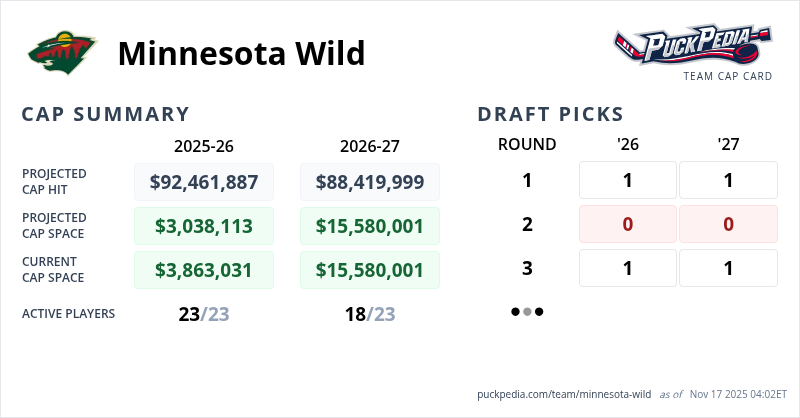Screen dimensions: 800x418
Task: Select the round 1 '27 draft pick cell
Action: coord(728,181)
